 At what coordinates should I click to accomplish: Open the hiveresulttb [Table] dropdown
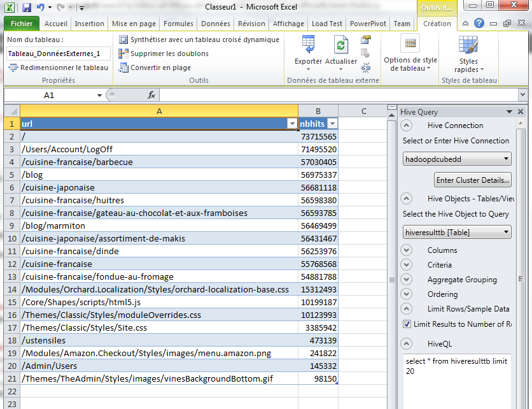[x=506, y=233]
